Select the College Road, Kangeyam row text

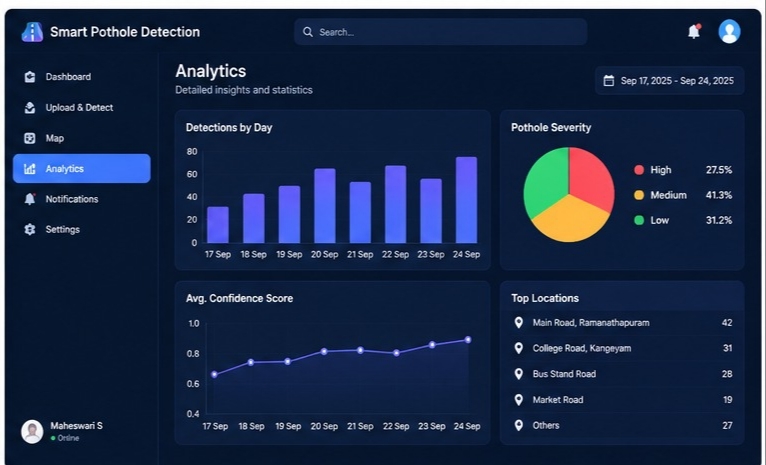coord(582,348)
